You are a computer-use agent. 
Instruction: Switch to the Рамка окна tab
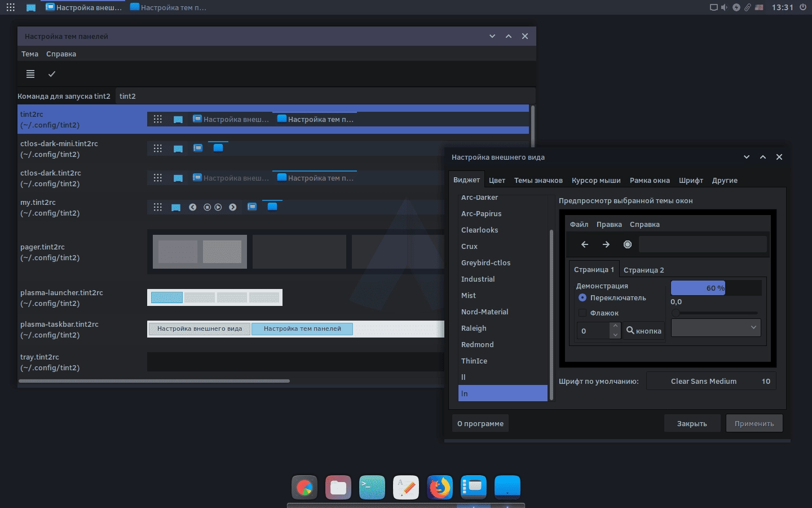[x=650, y=180]
